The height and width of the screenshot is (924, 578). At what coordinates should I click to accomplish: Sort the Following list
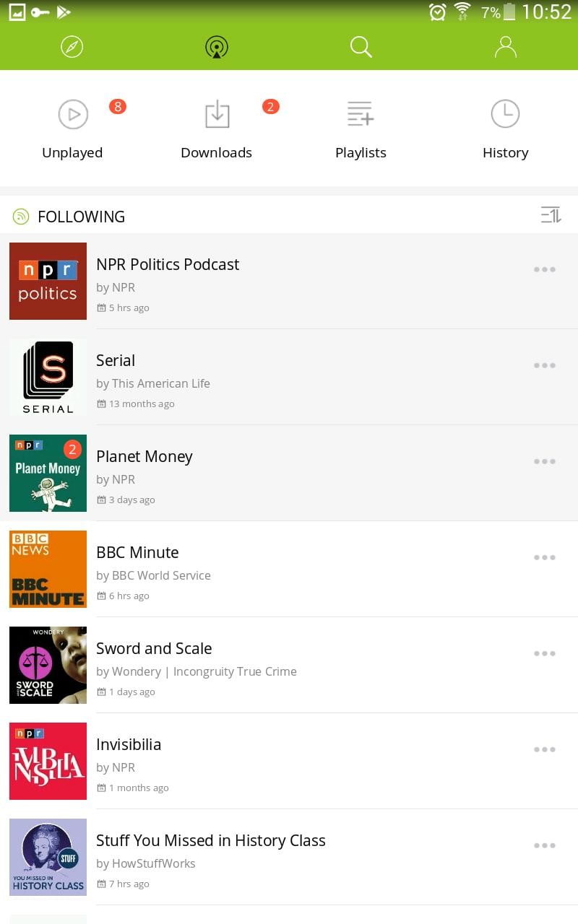point(551,215)
